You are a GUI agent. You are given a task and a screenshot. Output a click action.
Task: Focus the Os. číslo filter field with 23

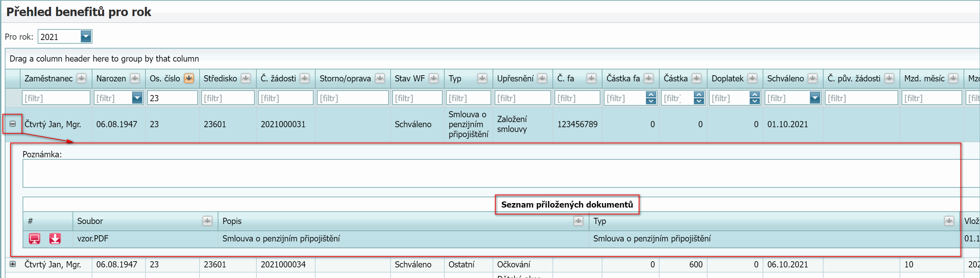[x=172, y=98]
